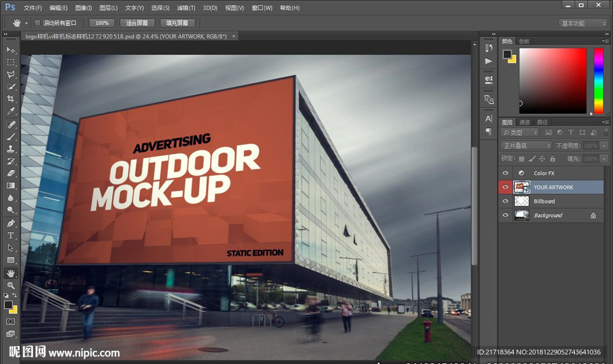
Task: Open the Character panel icon
Action: click(x=488, y=119)
